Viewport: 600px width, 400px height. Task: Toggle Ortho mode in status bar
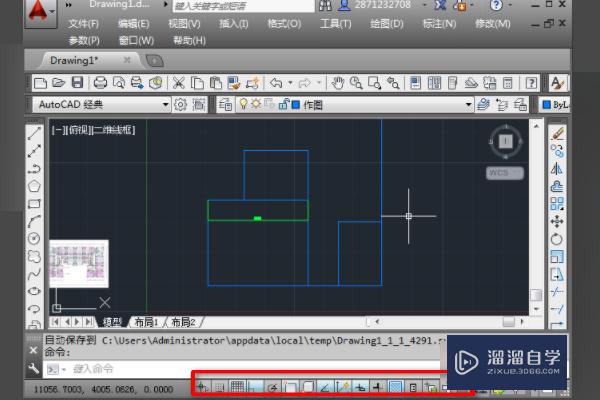(x=255, y=388)
